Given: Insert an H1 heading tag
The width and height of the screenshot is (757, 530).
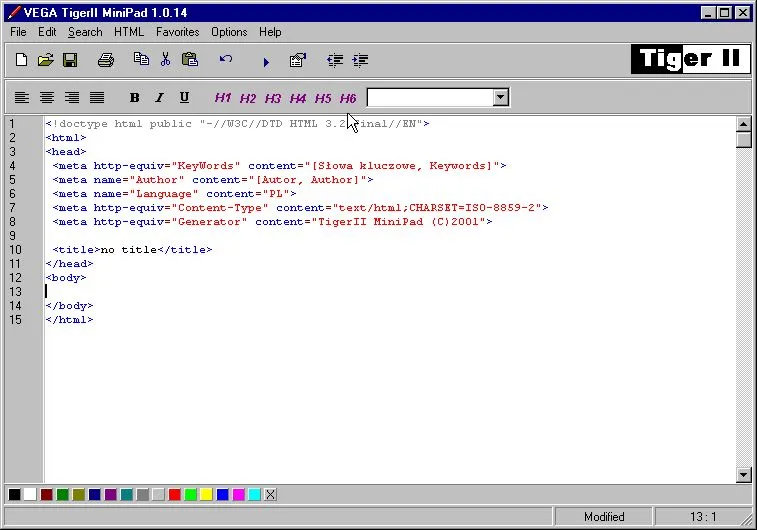Looking at the screenshot, I should coord(223,98).
